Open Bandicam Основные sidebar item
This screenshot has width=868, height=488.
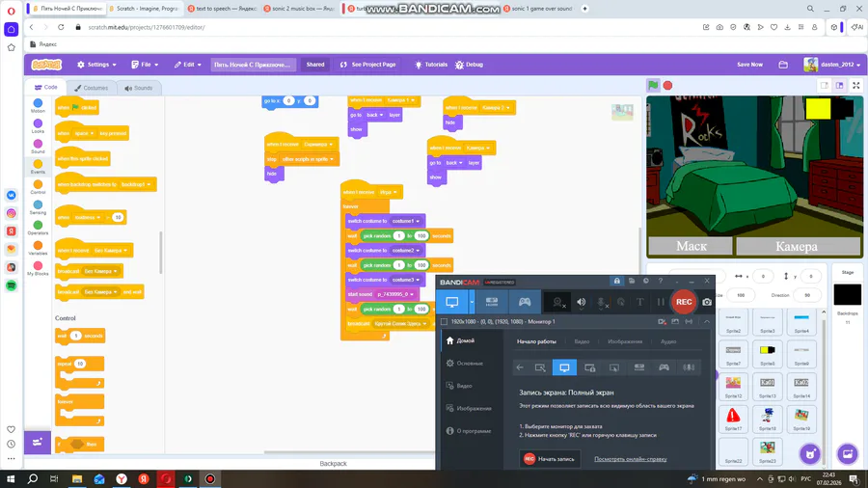[x=470, y=364]
